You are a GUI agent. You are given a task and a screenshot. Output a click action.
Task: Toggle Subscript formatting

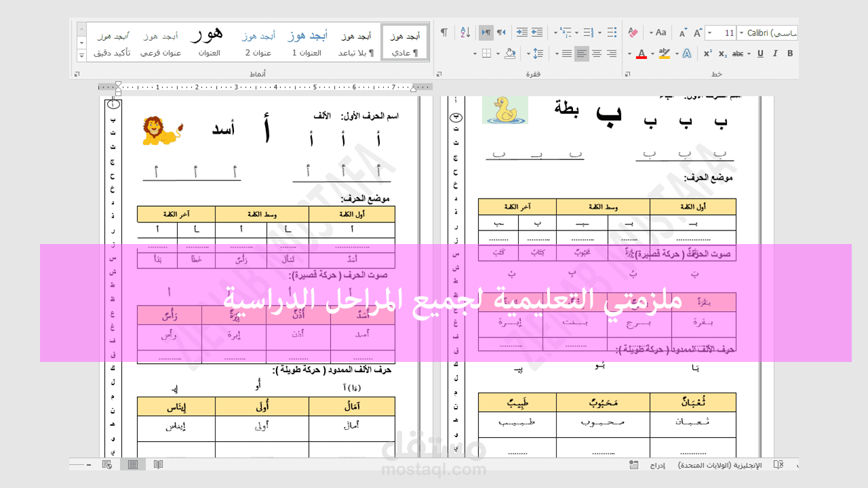[722, 54]
